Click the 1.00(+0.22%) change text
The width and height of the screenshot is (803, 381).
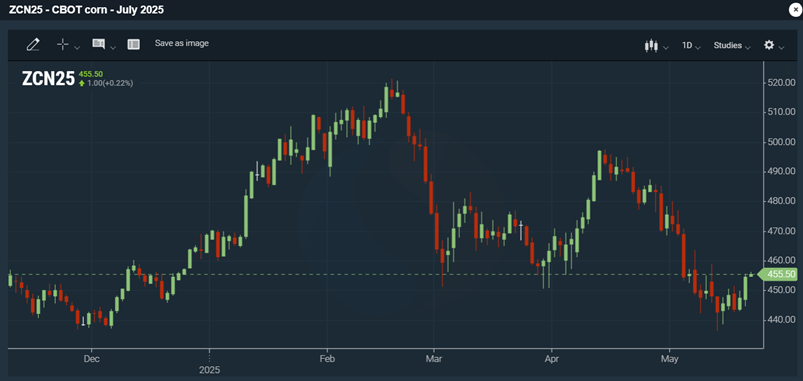pyautogui.click(x=110, y=83)
